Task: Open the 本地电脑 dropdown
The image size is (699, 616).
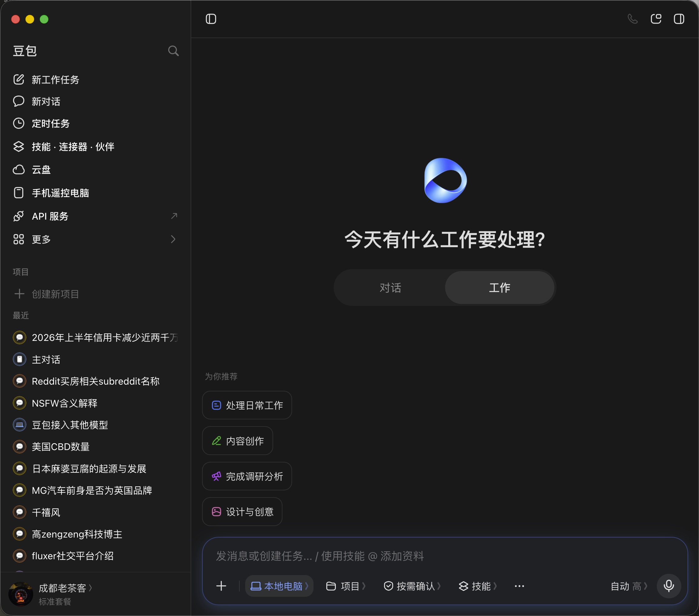Action: (279, 586)
